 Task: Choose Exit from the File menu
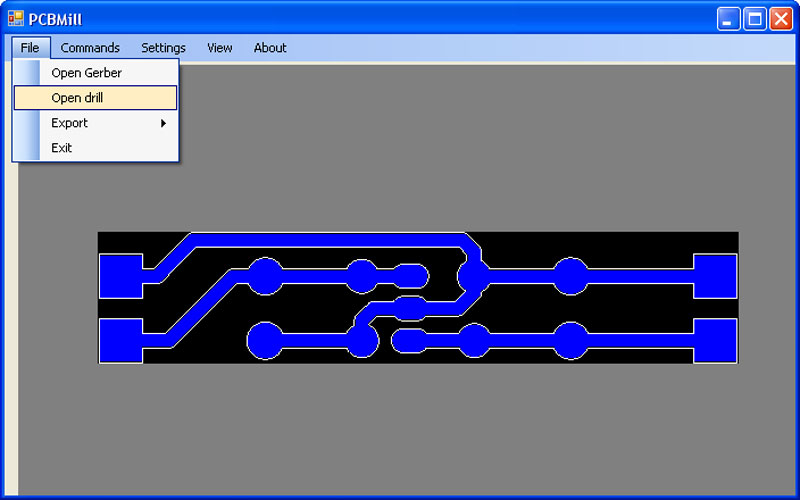95,148
